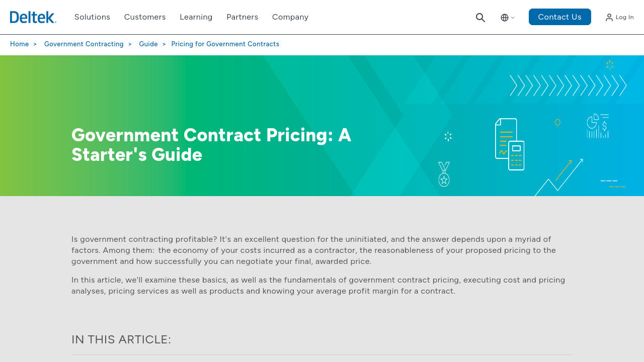Follow the Guide breadcrumb link
Image resolution: width=644 pixels, height=362 pixels.
click(x=148, y=44)
